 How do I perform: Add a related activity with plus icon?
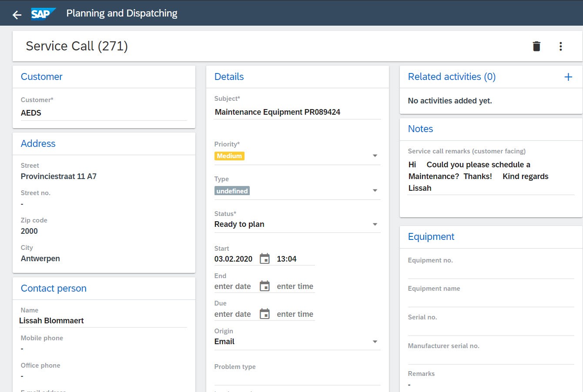coord(568,77)
